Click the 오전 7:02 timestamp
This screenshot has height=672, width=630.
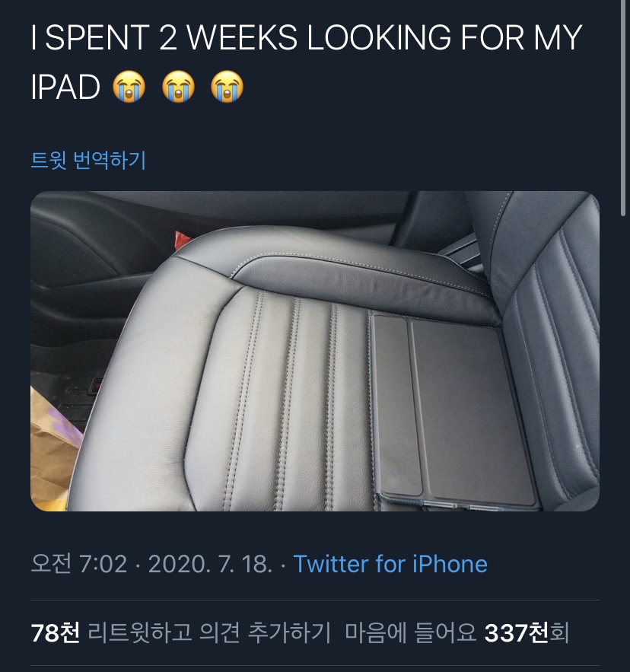coord(79,564)
